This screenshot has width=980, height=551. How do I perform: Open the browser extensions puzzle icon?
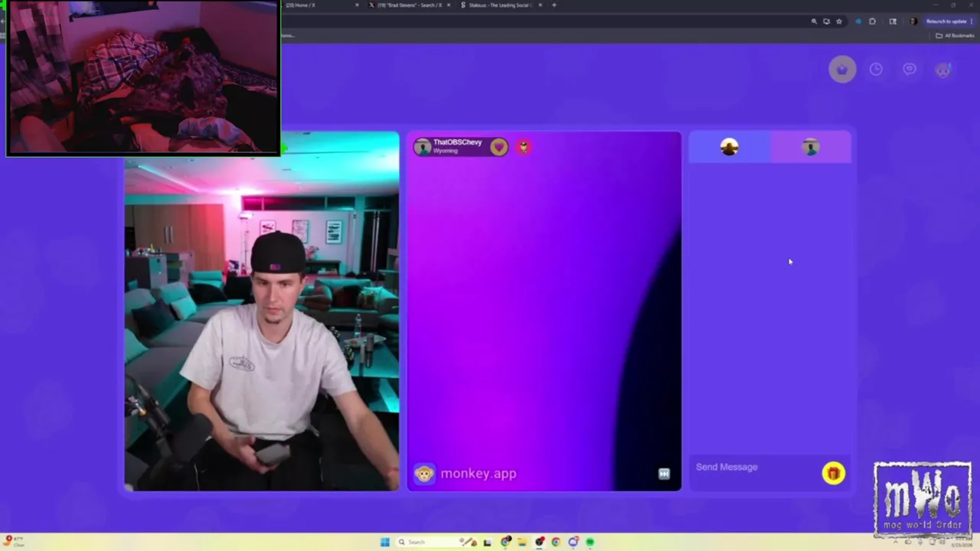click(x=872, y=21)
